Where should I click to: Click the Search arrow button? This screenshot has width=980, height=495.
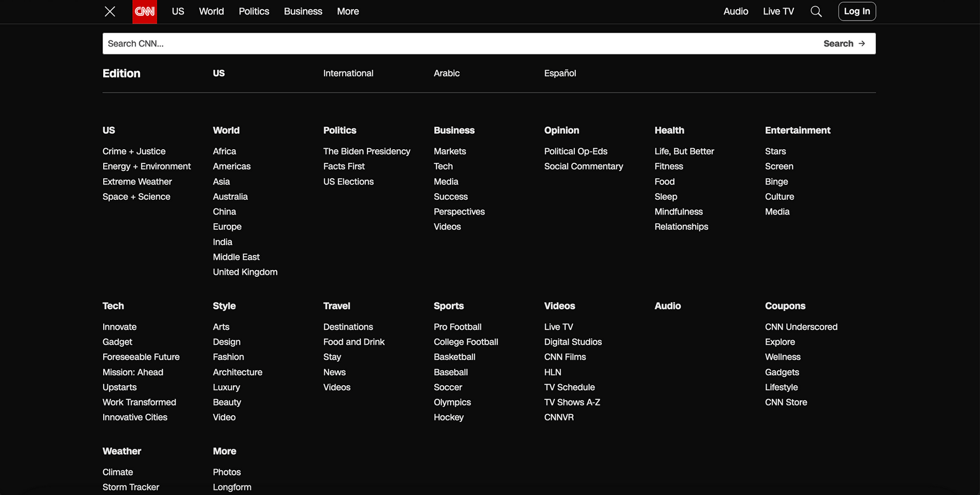[x=844, y=43]
